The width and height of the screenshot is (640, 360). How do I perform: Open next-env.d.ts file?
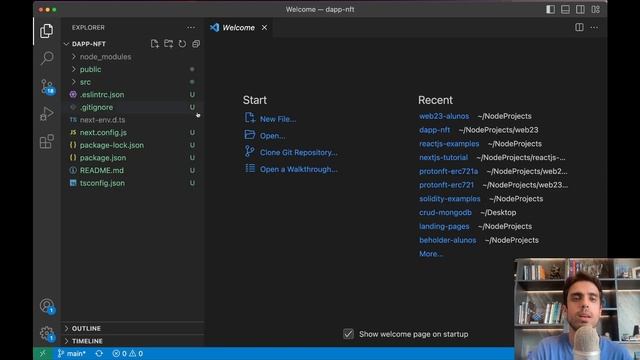tap(102, 120)
